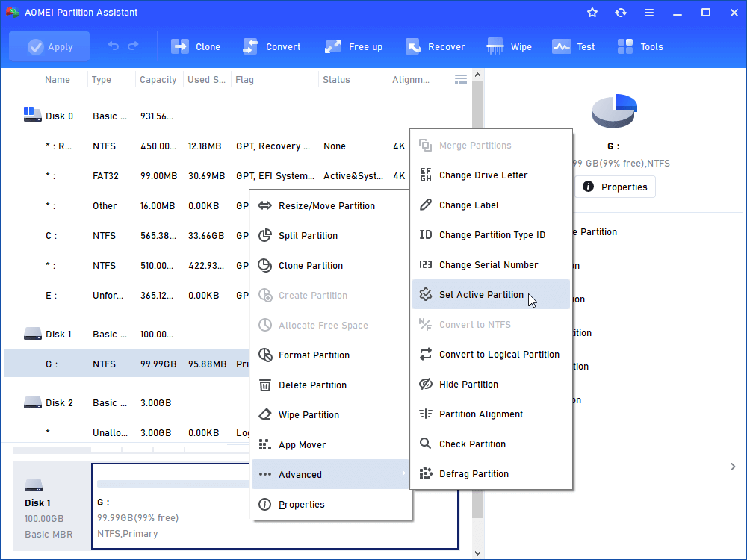Open the Wipe tool from the toolbar

(509, 46)
